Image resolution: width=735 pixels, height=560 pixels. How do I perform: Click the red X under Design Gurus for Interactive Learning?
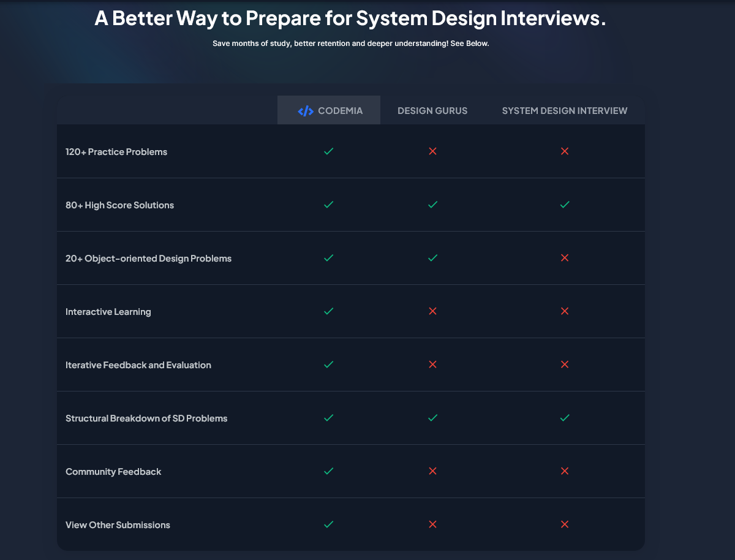point(432,311)
